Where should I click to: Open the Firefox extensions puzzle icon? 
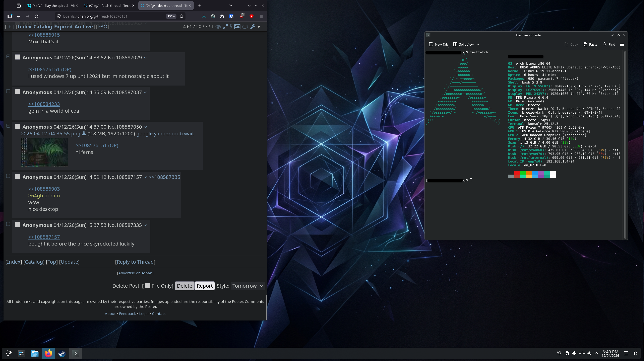(x=222, y=16)
